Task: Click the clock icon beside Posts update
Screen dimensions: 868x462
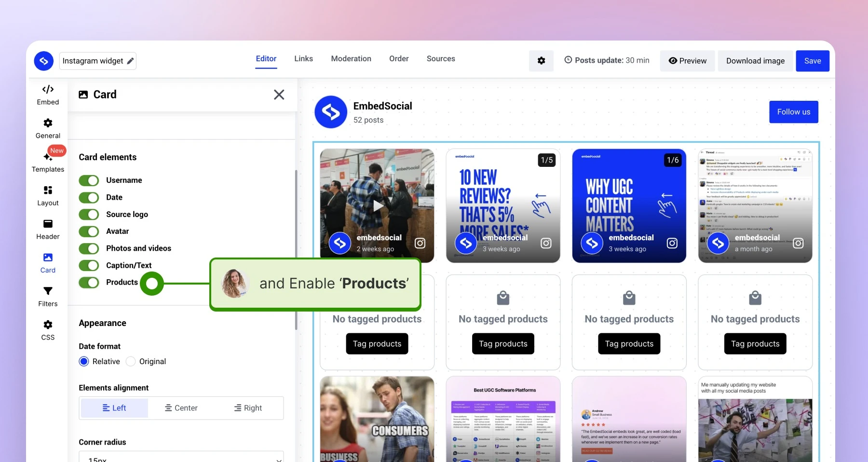Action: coord(568,60)
